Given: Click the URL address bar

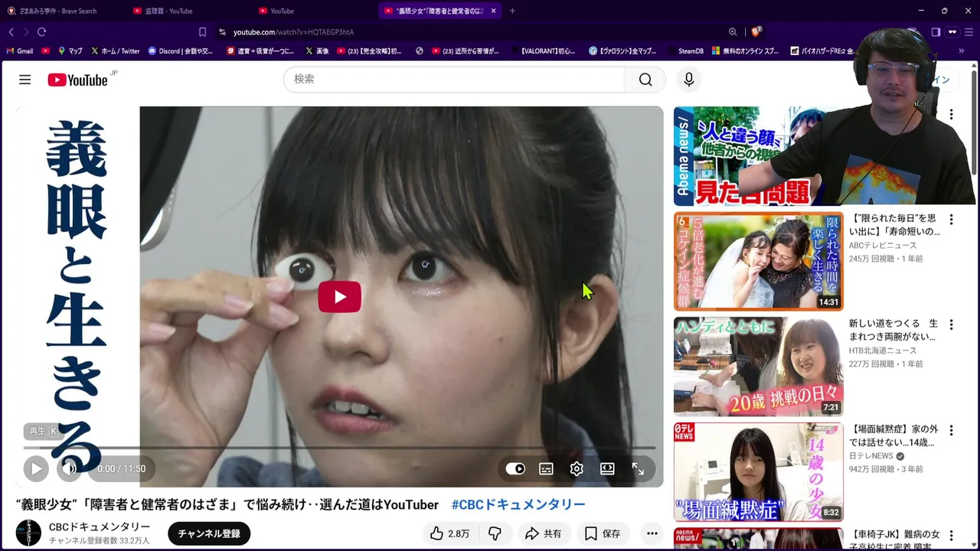Looking at the screenshot, I should tap(475, 32).
